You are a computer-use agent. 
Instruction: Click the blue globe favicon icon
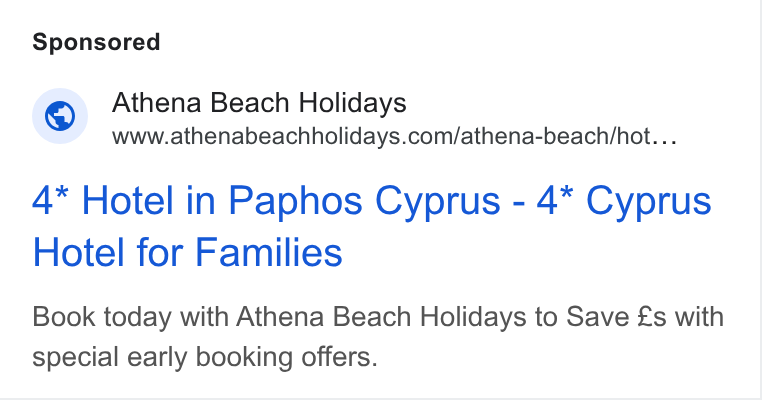pos(60,116)
